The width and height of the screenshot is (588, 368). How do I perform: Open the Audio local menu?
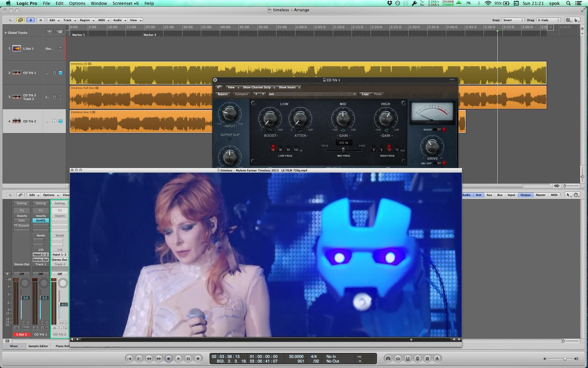click(x=119, y=20)
